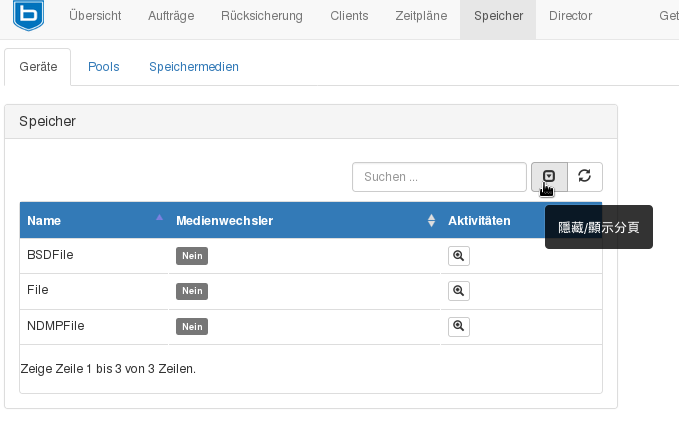The image size is (679, 427).
Task: Go to Aufträge in navigation bar
Action: pos(171,16)
